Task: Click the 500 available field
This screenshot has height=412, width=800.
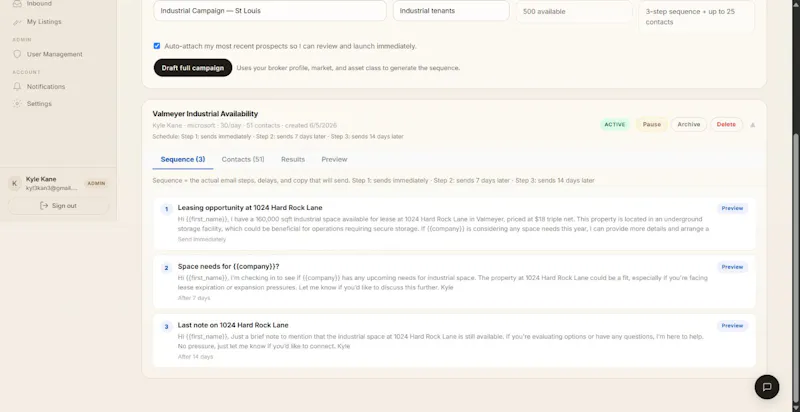Action: click(574, 11)
